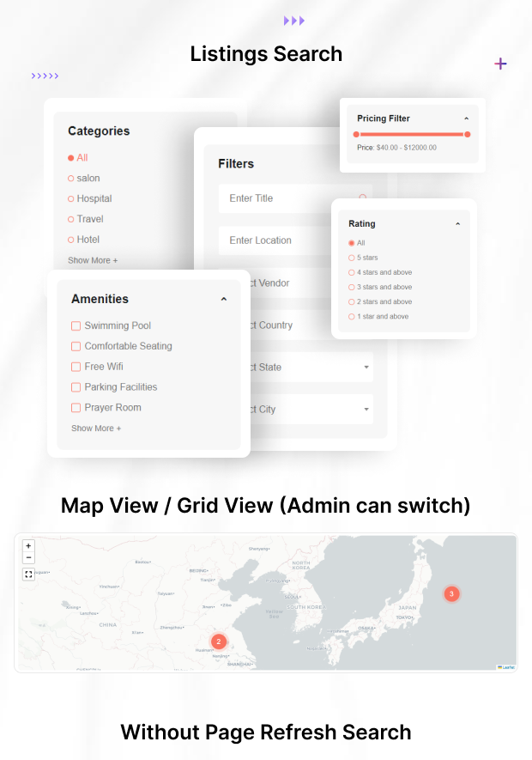Check the Swimming Pool amenity
The image size is (532, 760).
76,326
